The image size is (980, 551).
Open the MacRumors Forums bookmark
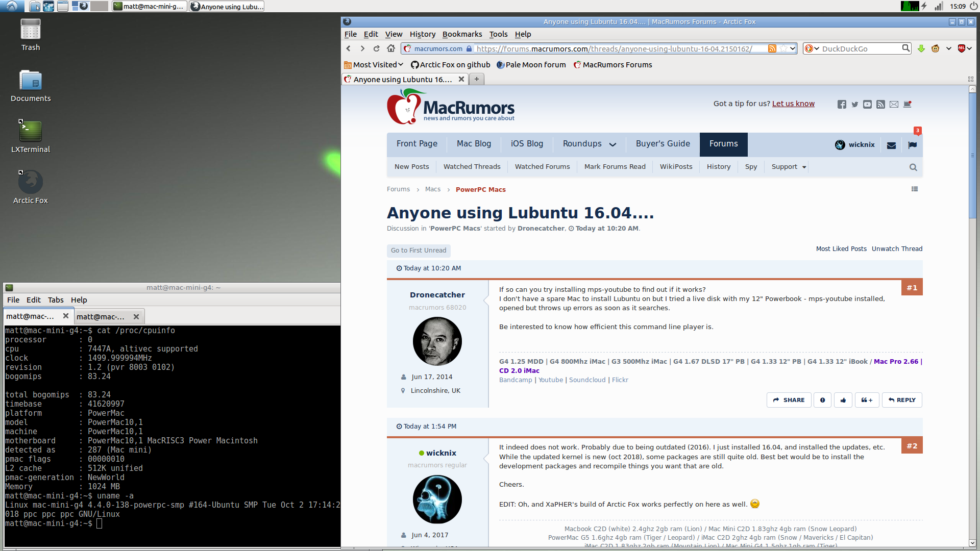click(612, 65)
